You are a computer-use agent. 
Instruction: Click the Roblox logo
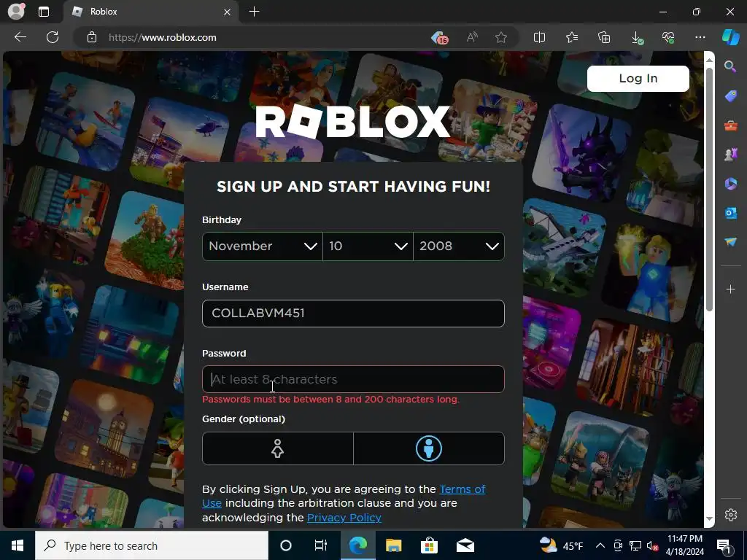(353, 122)
